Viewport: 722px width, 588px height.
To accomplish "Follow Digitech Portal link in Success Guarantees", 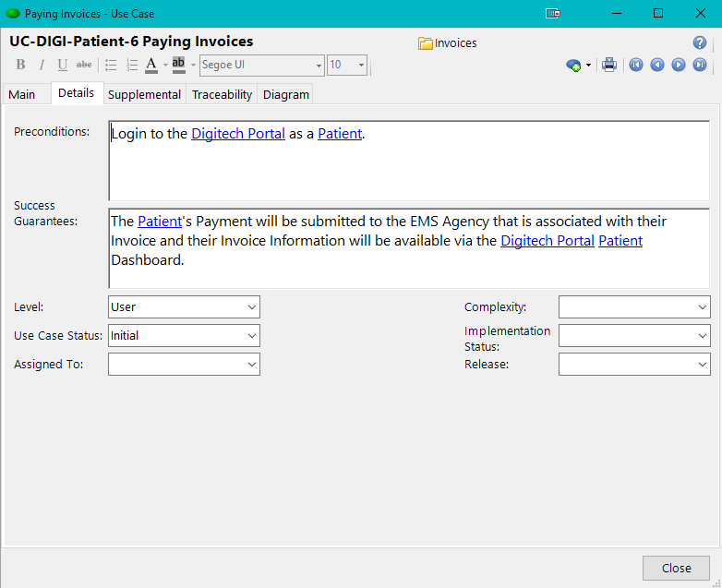I will click(548, 241).
